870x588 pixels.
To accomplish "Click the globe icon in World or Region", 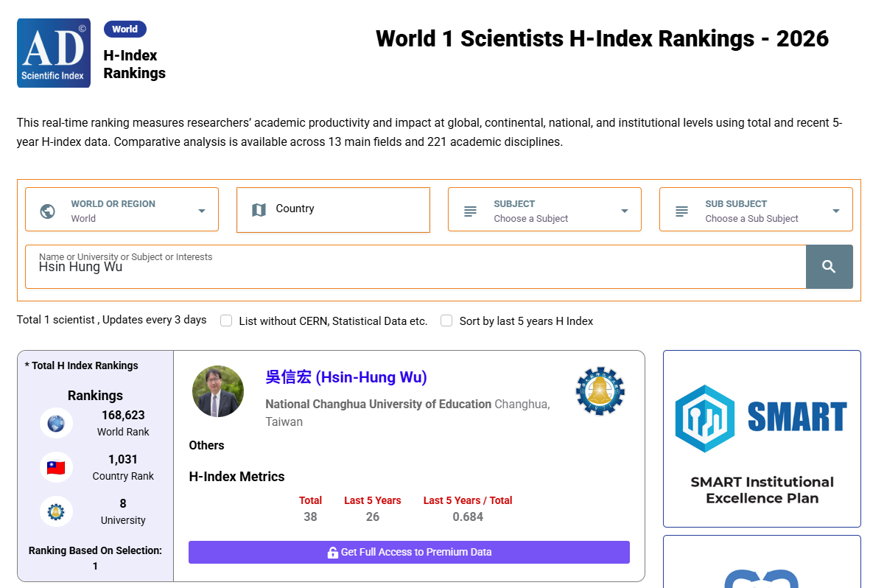I will (x=48, y=211).
